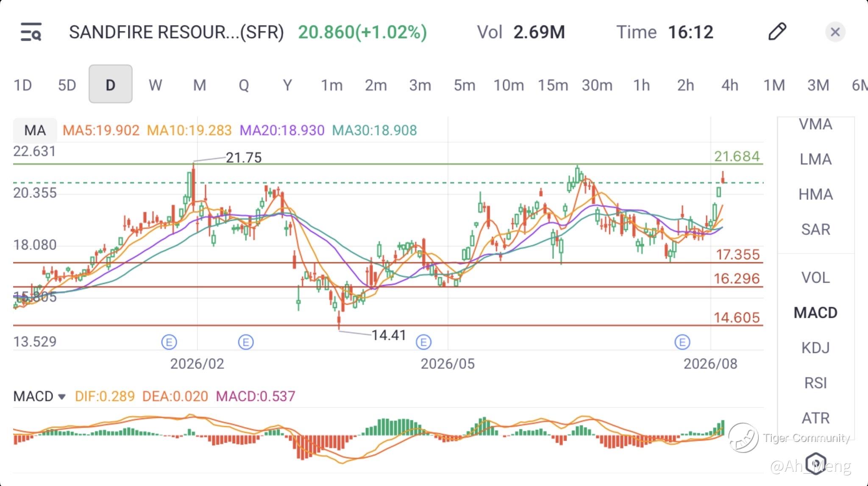This screenshot has height=486, width=868.
Task: Tap the 22.631 price axis label
Action: 34,151
